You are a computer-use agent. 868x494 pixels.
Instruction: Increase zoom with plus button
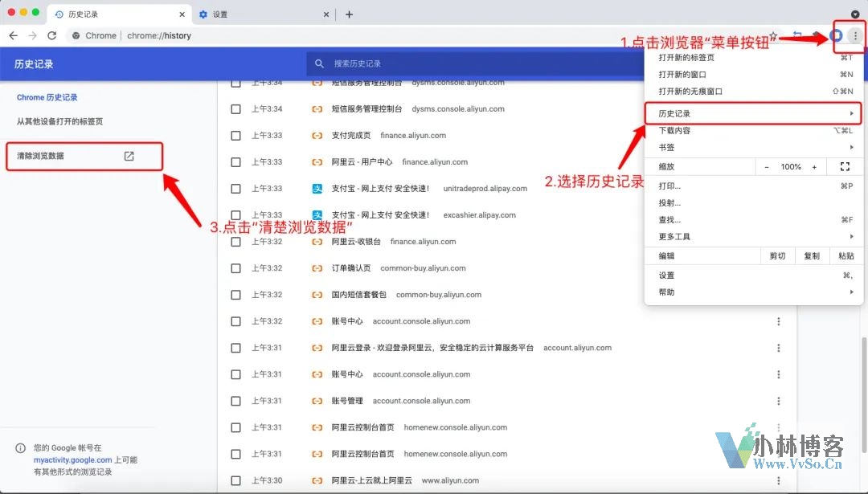pos(814,166)
